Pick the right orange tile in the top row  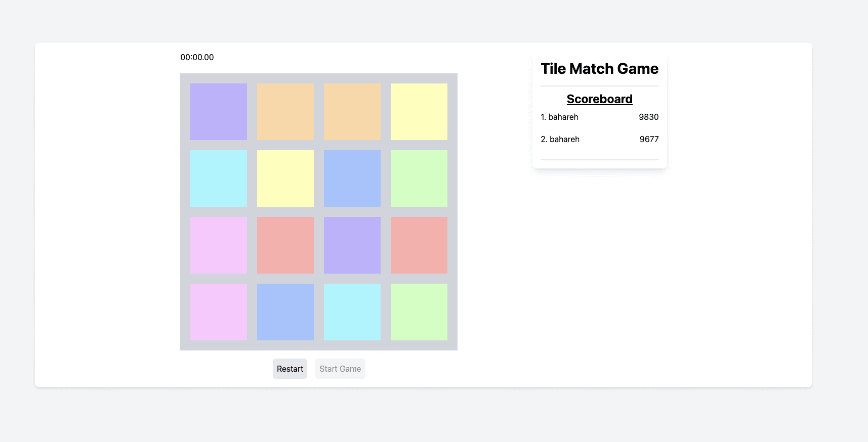(x=352, y=112)
